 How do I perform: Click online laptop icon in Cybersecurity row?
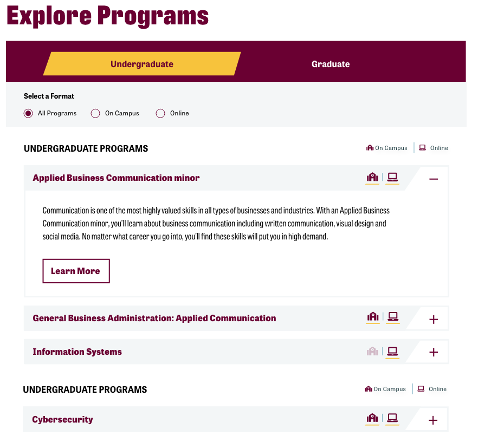(392, 418)
